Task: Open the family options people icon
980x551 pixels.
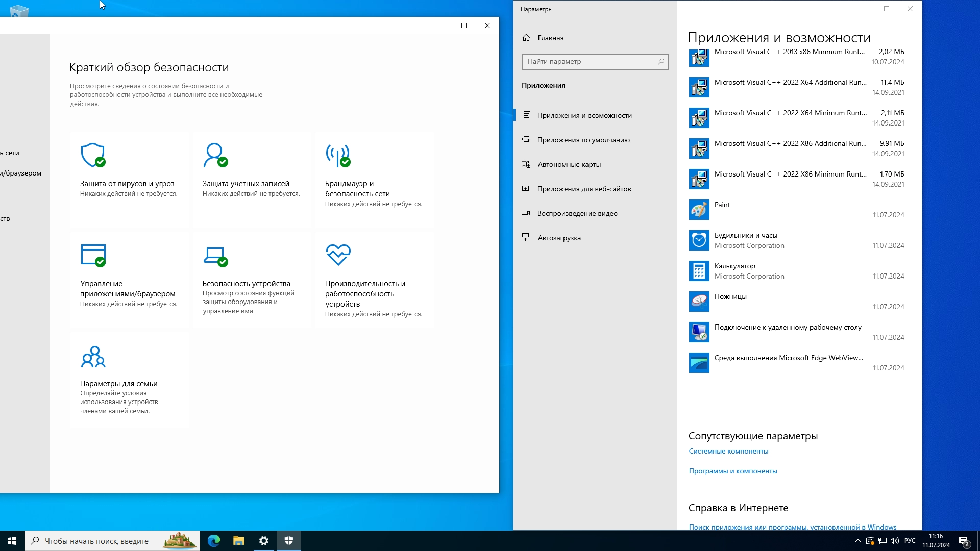Action: (x=93, y=357)
